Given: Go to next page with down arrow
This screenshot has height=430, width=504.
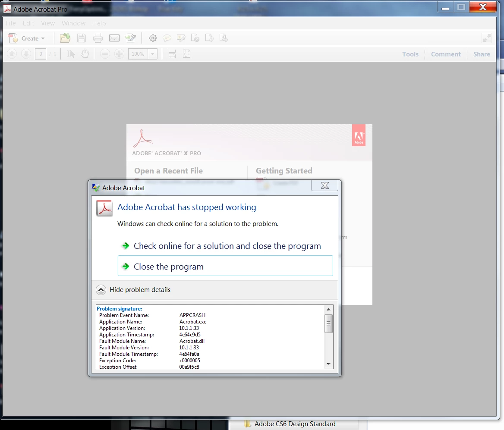Looking at the screenshot, I should pyautogui.click(x=26, y=53).
